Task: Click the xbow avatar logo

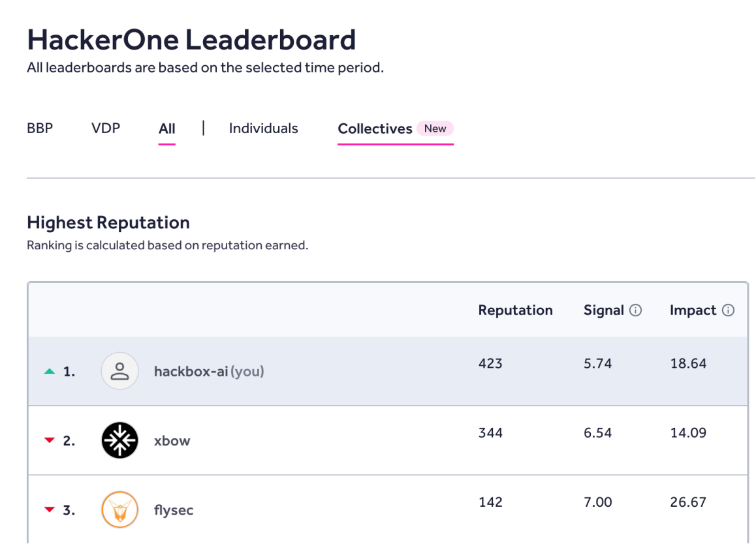Action: coord(120,440)
